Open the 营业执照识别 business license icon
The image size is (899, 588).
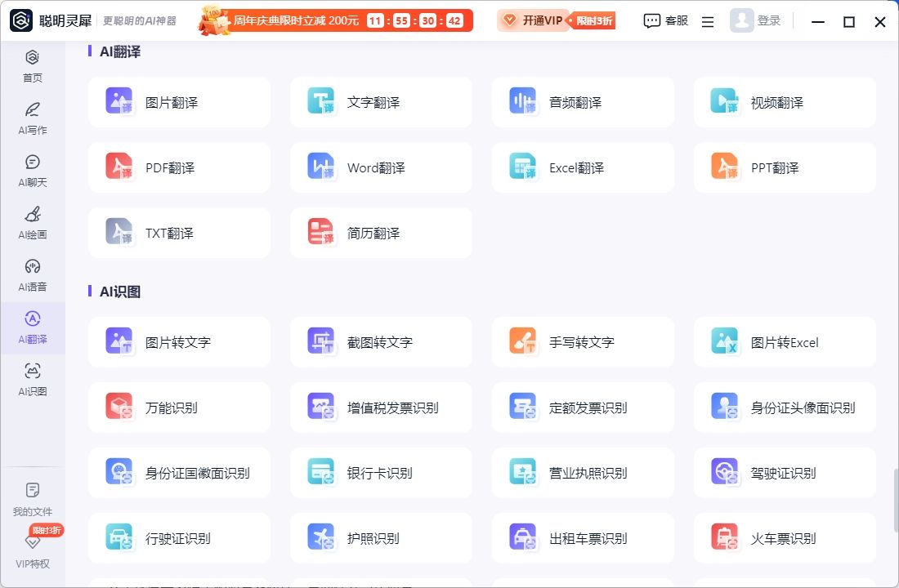pyautogui.click(x=523, y=472)
